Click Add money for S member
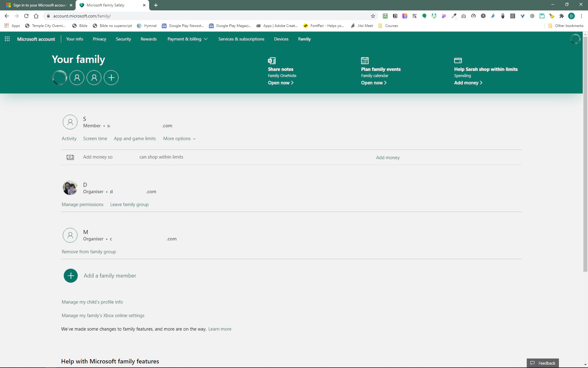Screen dimensions: 588x368 [x=388, y=157]
